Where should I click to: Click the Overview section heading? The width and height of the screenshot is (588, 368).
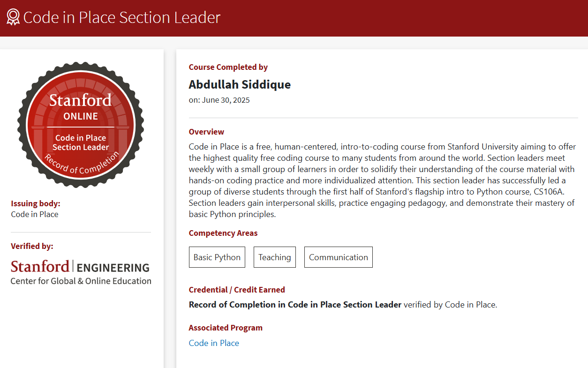(206, 132)
